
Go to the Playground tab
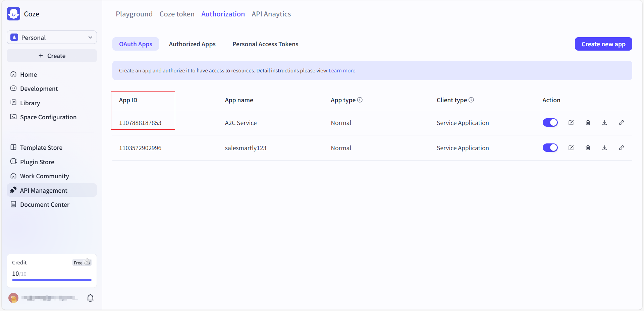(x=134, y=14)
